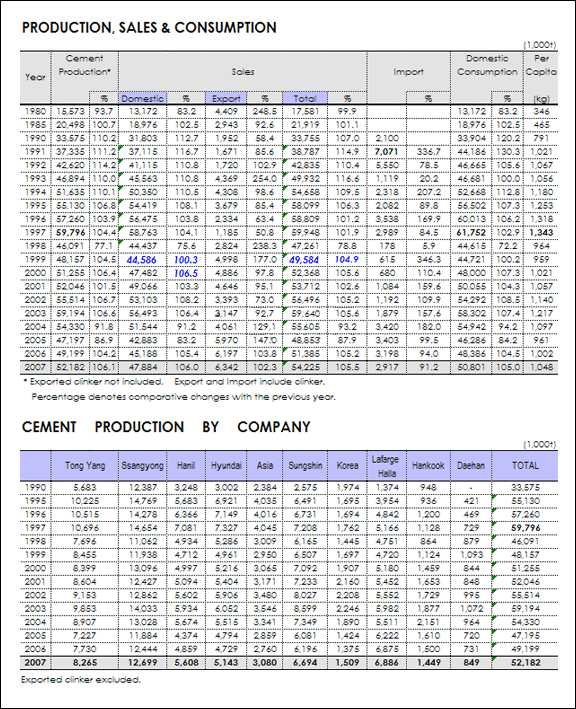The image size is (576, 709).
Task: Click 1980 export percentage 248.5
Action: pos(264,111)
